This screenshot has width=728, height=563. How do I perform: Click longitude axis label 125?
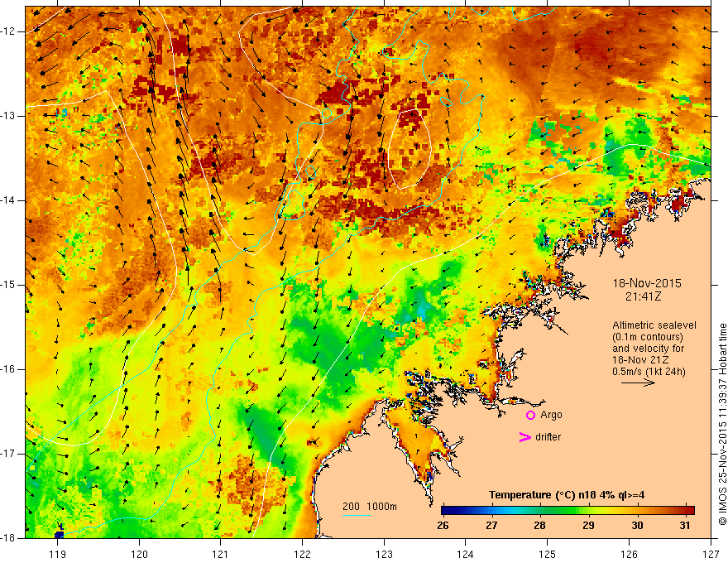pos(547,554)
